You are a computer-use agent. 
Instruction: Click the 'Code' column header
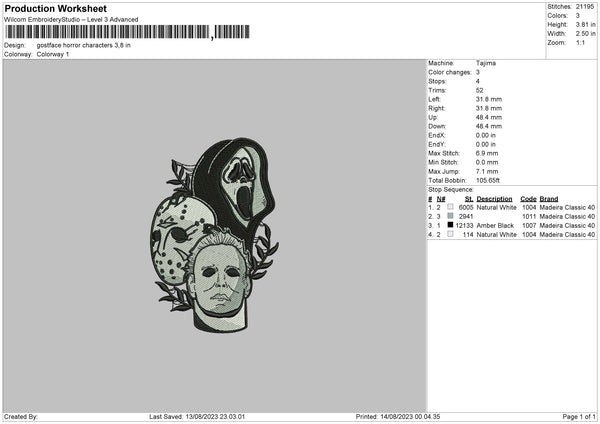[528, 199]
